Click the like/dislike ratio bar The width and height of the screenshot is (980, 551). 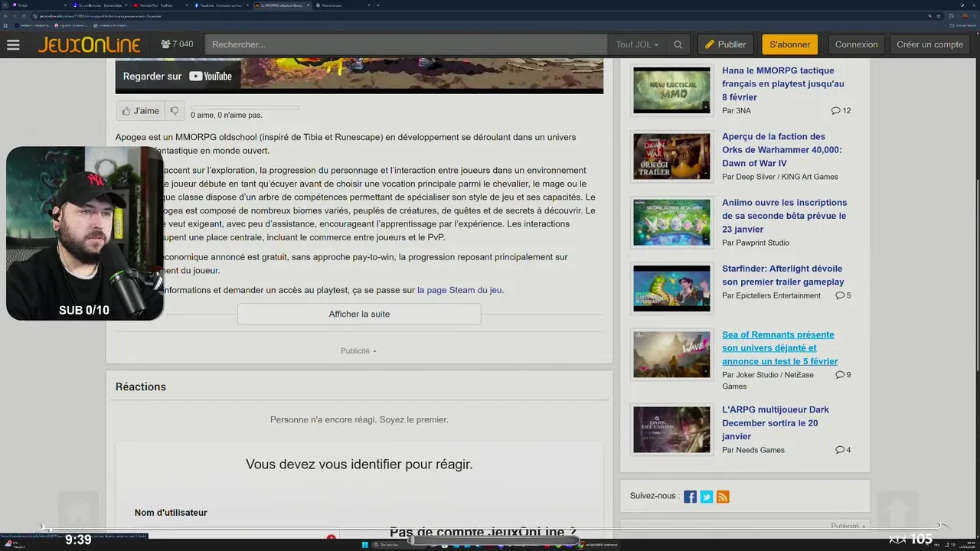(x=244, y=107)
